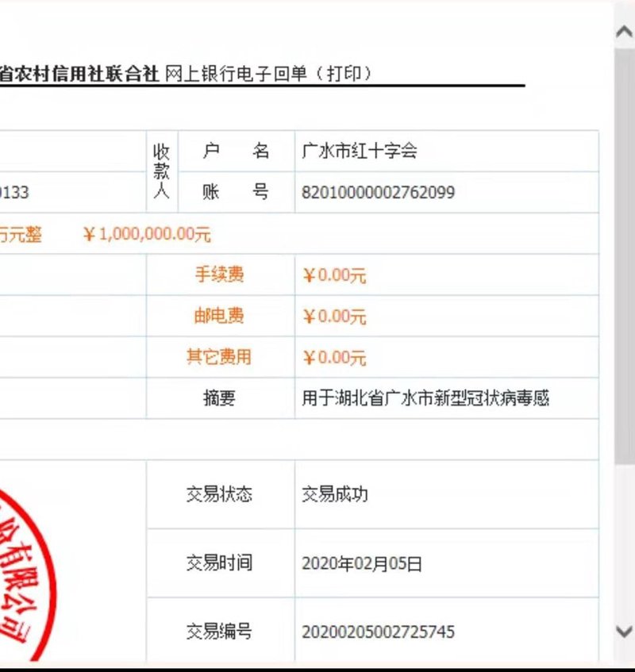Screen dimensions: 635x672
Task: Click payee name 广水市红十字会
Action: point(360,151)
